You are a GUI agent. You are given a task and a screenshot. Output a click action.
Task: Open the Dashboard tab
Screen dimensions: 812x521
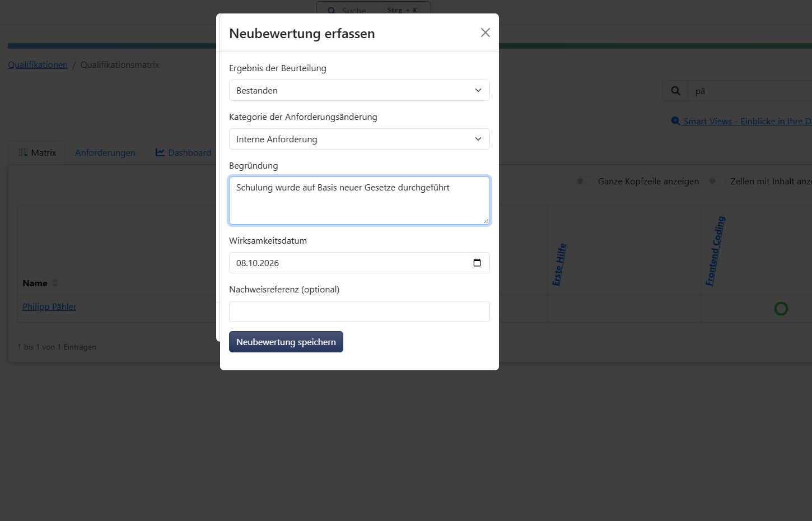point(183,152)
